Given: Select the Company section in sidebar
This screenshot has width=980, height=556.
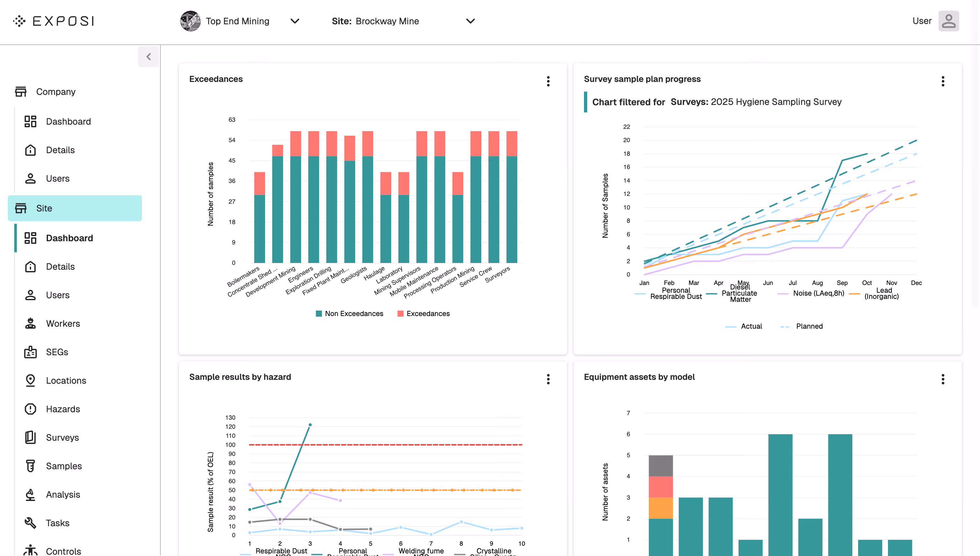Looking at the screenshot, I should click(56, 92).
